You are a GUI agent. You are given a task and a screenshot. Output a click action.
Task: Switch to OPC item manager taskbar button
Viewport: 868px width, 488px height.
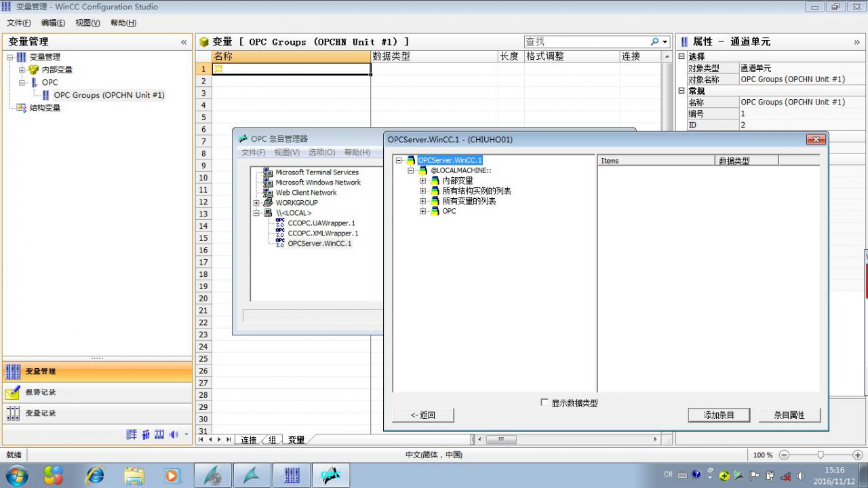coord(330,475)
